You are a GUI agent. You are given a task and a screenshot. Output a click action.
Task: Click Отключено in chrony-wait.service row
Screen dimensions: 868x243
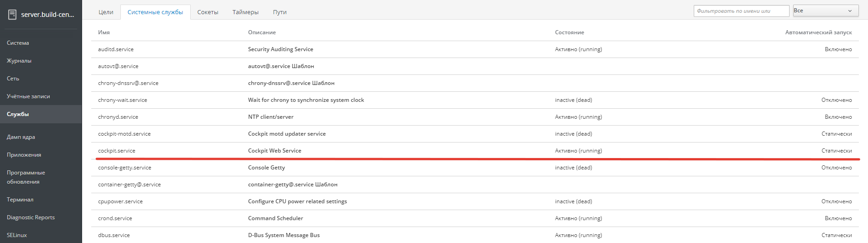pyautogui.click(x=837, y=100)
